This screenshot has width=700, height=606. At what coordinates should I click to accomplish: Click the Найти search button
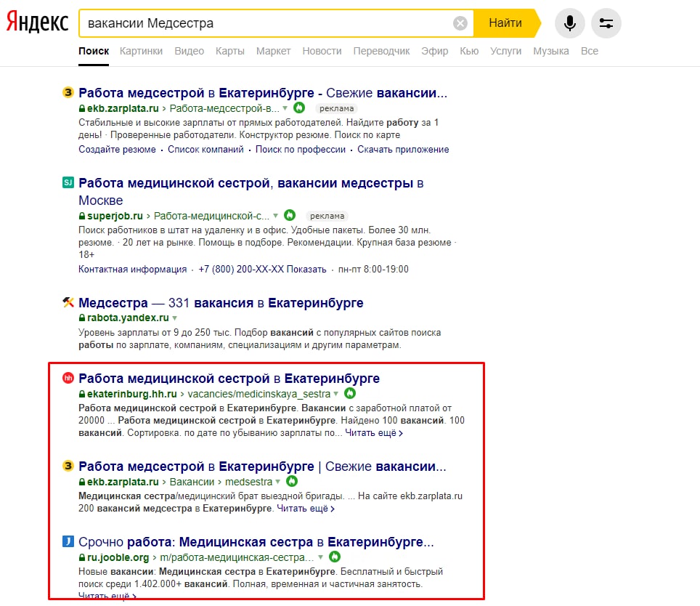[506, 23]
